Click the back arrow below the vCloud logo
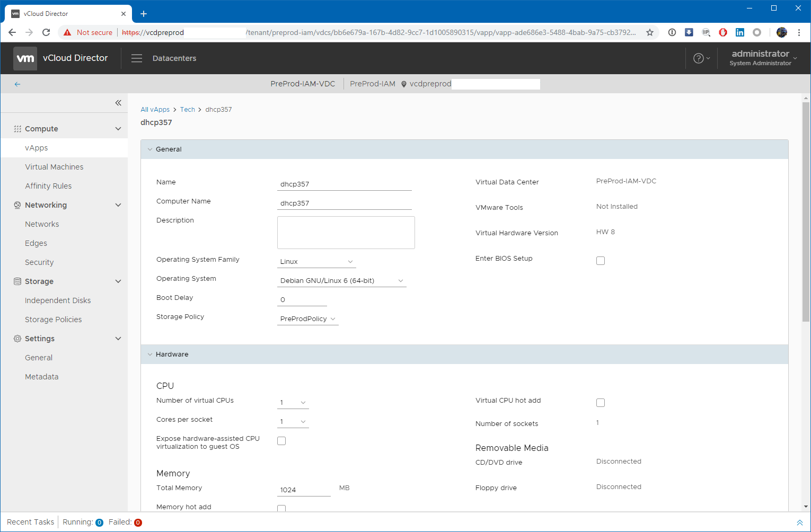 point(17,84)
